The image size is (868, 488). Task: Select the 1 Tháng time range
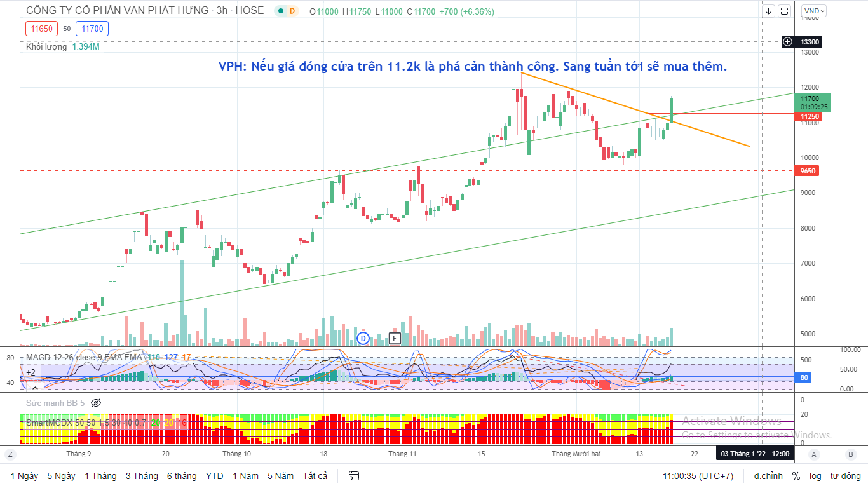(x=100, y=476)
